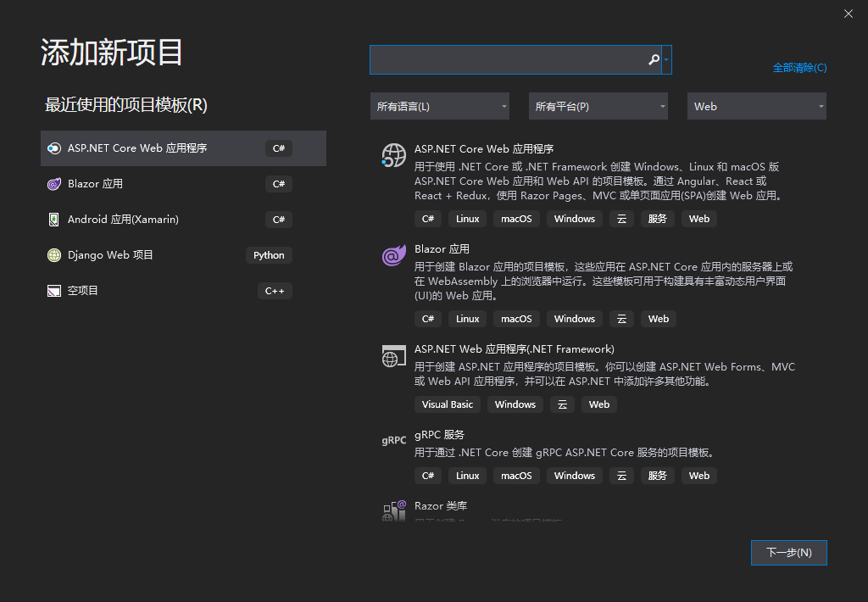Click 全部清除(C) link

pos(799,68)
